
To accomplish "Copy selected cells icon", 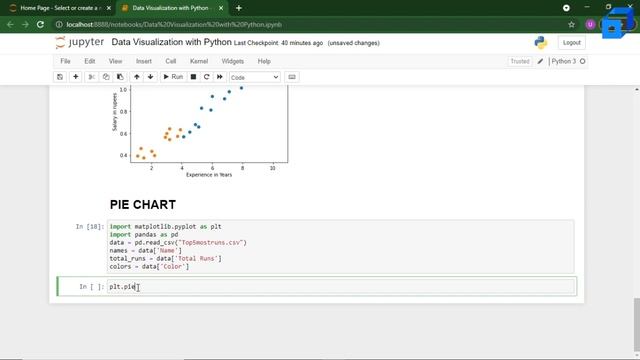I will [106, 77].
